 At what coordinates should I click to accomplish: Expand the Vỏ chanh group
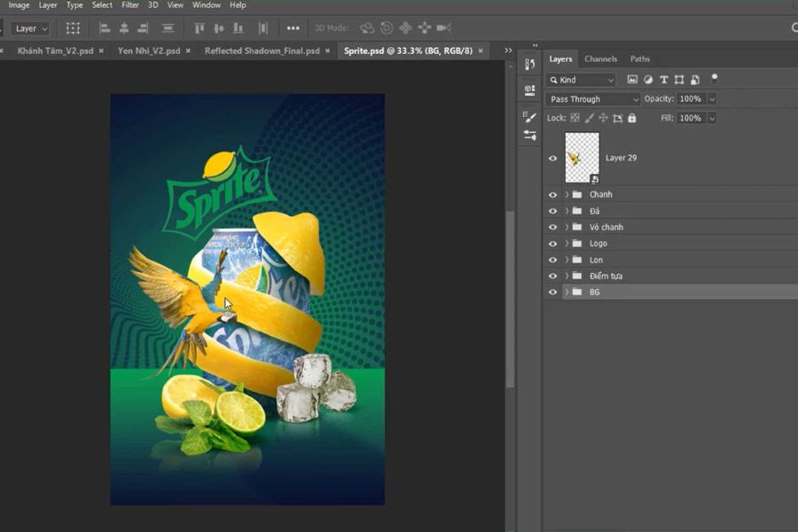567,227
